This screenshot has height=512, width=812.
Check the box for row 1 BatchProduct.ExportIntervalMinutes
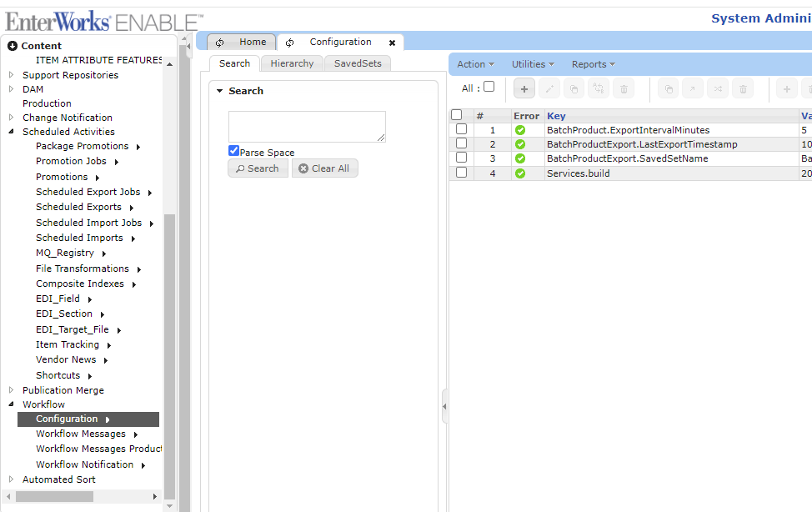tap(461, 129)
